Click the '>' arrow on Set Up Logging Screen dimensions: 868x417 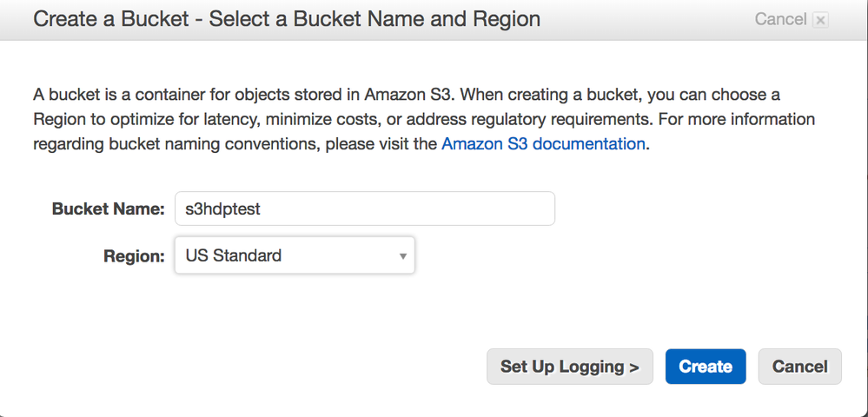(x=634, y=367)
